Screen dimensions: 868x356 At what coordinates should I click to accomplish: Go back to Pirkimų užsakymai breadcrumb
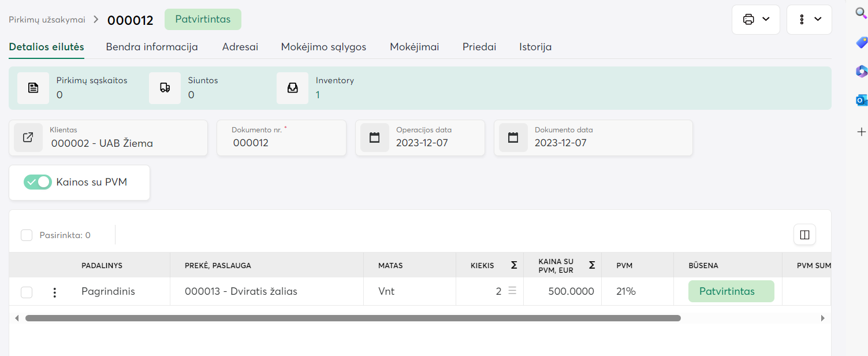click(x=47, y=20)
